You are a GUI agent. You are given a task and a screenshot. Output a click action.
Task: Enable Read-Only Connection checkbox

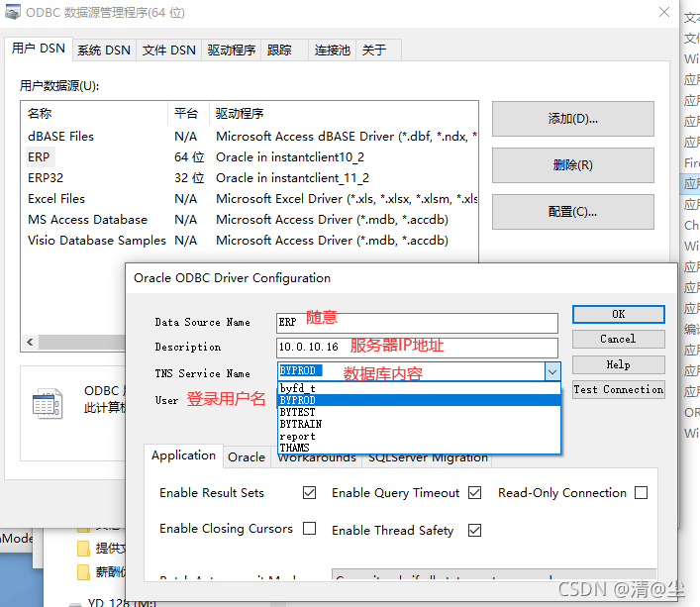(x=641, y=493)
